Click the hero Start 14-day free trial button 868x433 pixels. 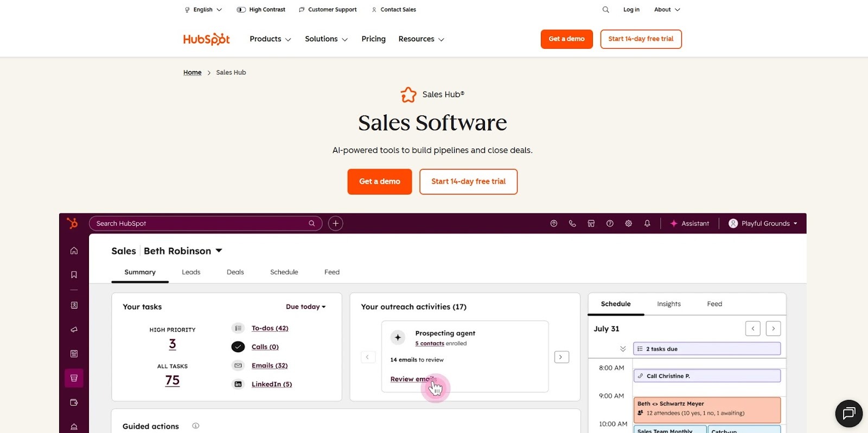point(468,182)
